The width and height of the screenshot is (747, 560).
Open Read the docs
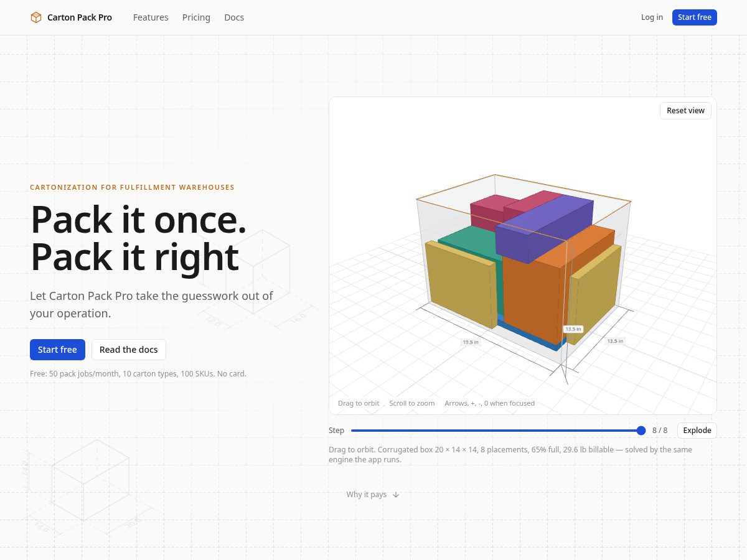tap(129, 350)
